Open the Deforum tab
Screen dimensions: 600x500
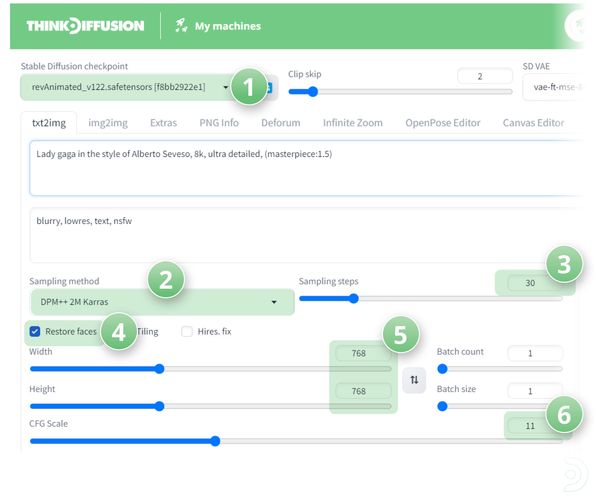[x=280, y=123]
